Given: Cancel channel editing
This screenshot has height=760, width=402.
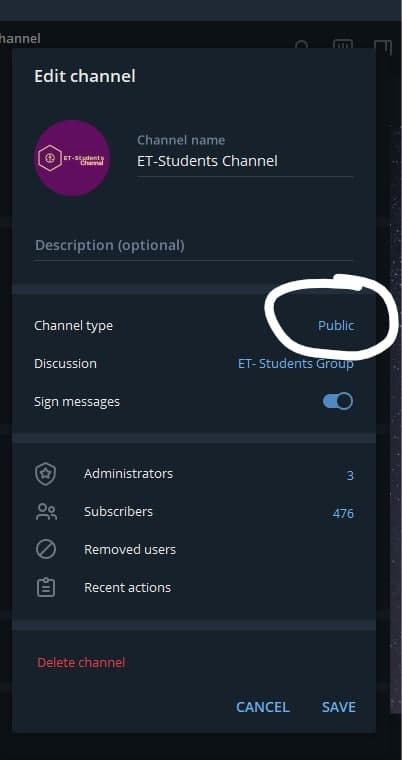Looking at the screenshot, I should point(262,707).
